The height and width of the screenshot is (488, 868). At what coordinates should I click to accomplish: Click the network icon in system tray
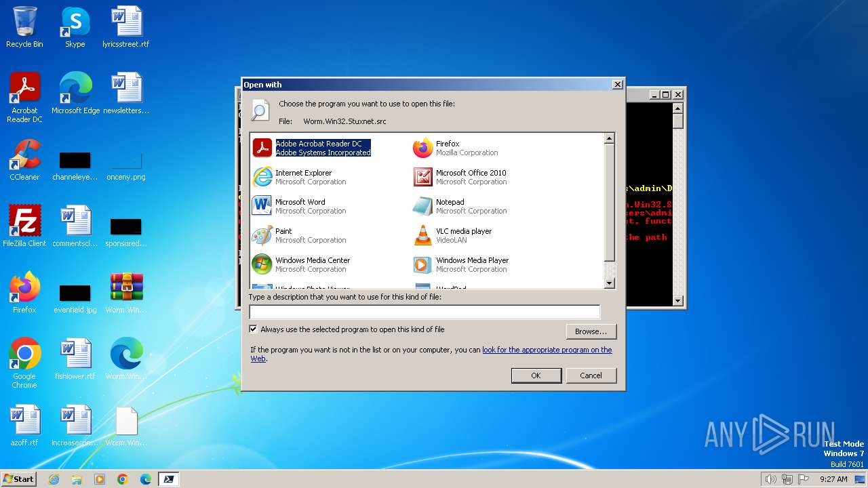pyautogui.click(x=787, y=479)
